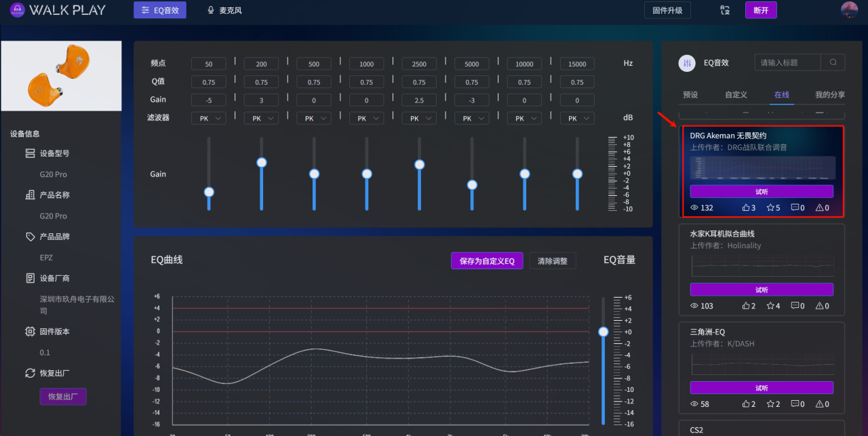Click the orange earphone product thumbnail
The height and width of the screenshot is (436, 868).
[61, 76]
